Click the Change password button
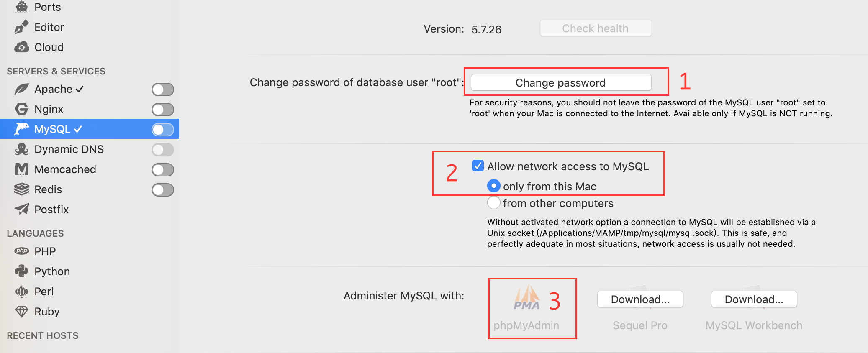 pyautogui.click(x=561, y=82)
